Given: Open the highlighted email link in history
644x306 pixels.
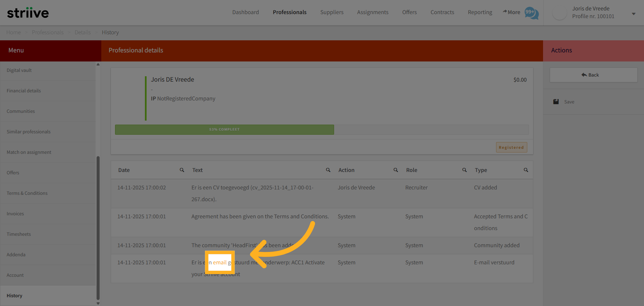Looking at the screenshot, I should pyautogui.click(x=220, y=262).
